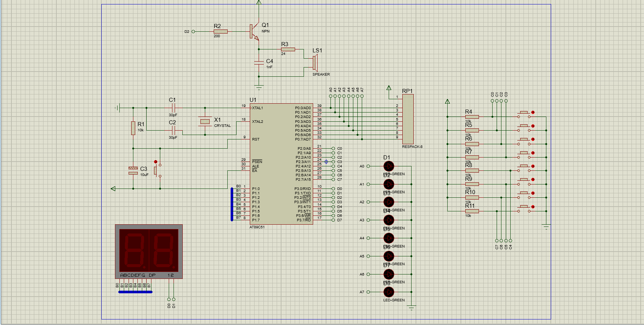Select resistor R1 in reset circuit
This screenshot has width=644, height=325.
pos(133,128)
